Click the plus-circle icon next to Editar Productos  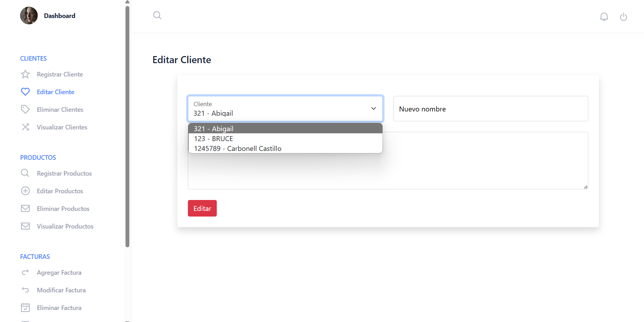(25, 191)
